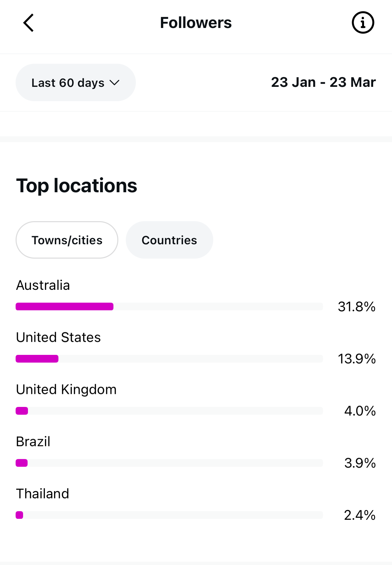Tap the United States country label

[59, 337]
